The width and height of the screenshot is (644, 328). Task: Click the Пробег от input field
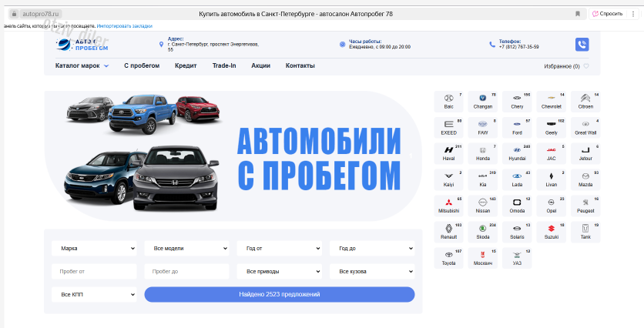coord(94,271)
